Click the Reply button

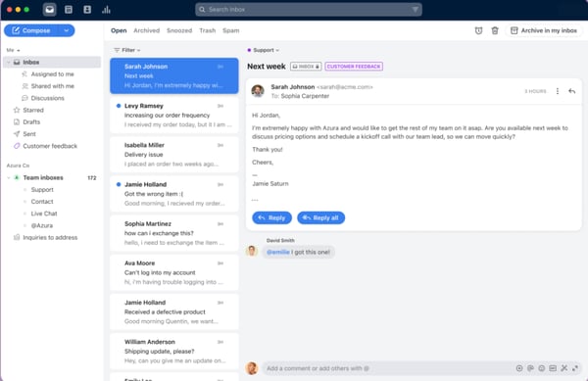click(x=271, y=217)
